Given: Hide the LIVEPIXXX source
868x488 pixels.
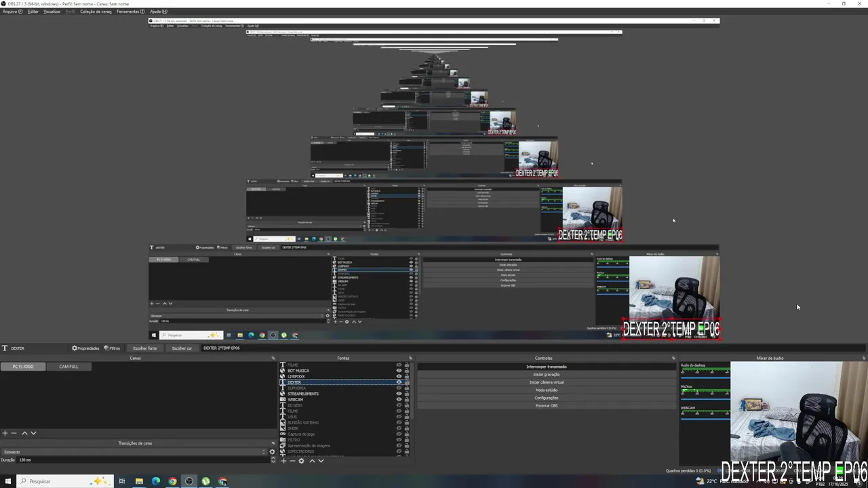Looking at the screenshot, I should [399, 376].
